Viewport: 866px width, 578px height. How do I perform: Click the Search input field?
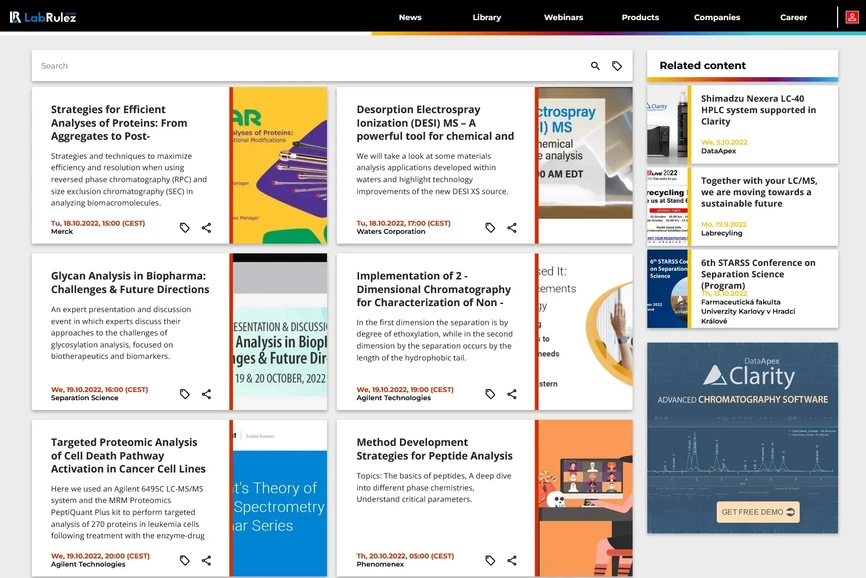click(309, 66)
